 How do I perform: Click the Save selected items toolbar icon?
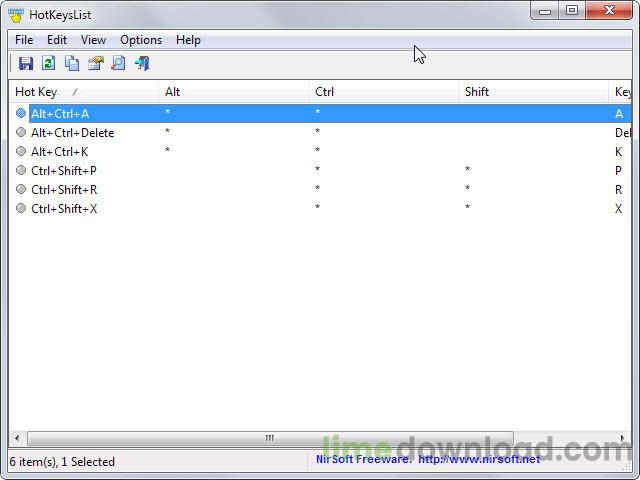pos(26,63)
